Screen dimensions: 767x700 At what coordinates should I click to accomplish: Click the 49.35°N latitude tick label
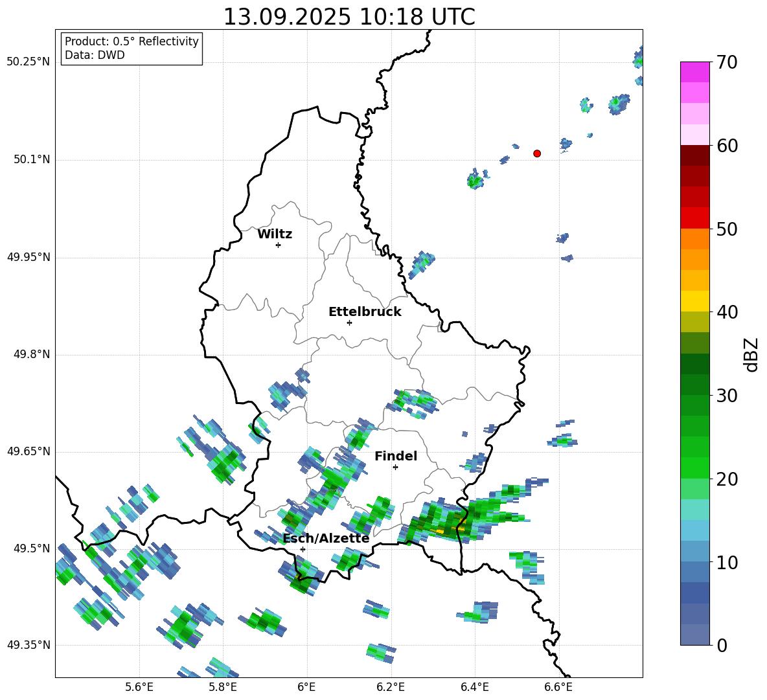click(x=29, y=645)
